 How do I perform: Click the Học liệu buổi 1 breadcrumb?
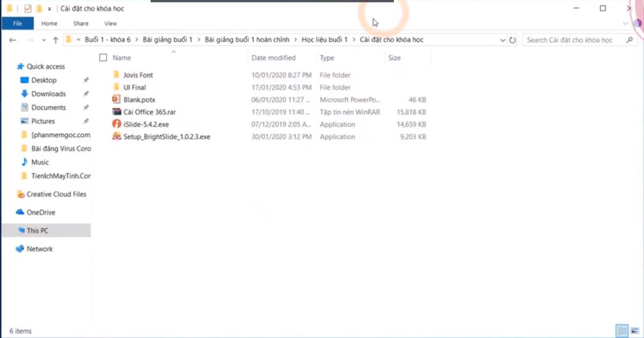tap(324, 40)
